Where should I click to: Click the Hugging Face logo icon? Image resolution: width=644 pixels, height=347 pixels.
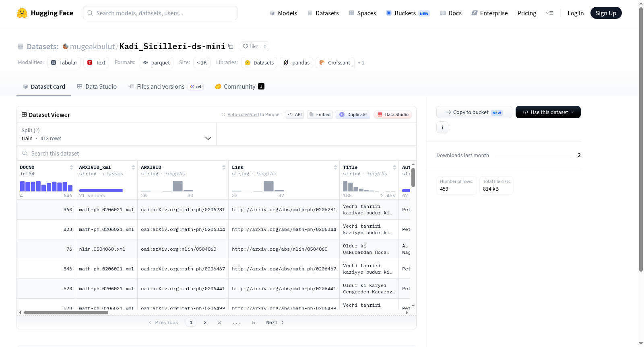pos(22,13)
